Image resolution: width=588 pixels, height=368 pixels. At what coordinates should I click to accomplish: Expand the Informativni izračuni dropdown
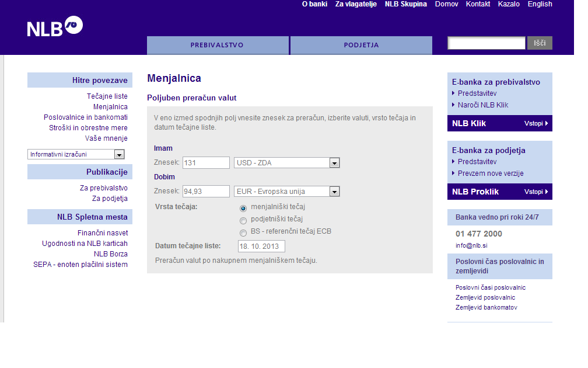(x=76, y=154)
